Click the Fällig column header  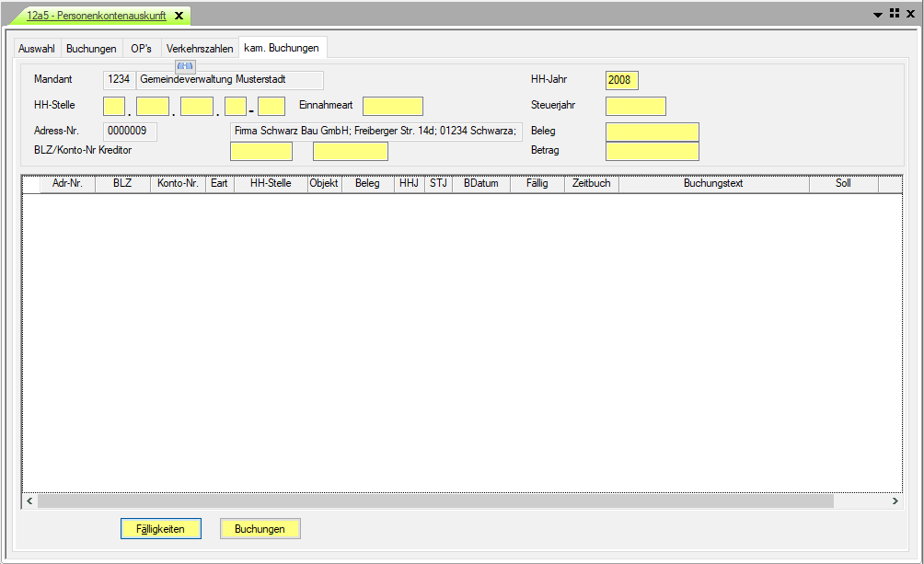coord(537,184)
